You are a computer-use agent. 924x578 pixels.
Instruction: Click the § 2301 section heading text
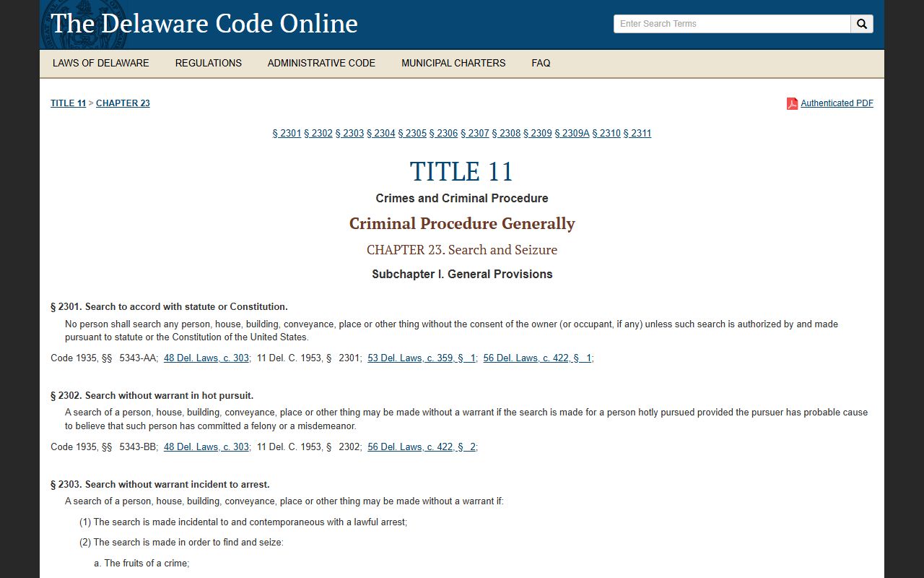tap(169, 306)
